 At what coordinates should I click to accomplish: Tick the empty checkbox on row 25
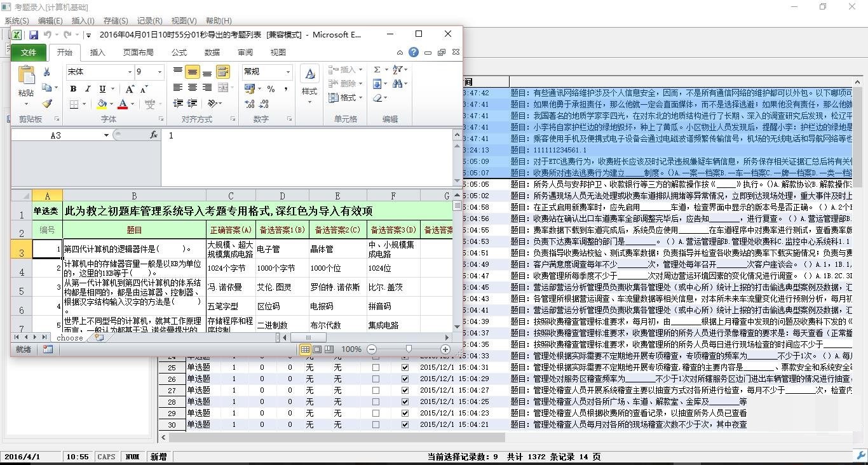[376, 367]
